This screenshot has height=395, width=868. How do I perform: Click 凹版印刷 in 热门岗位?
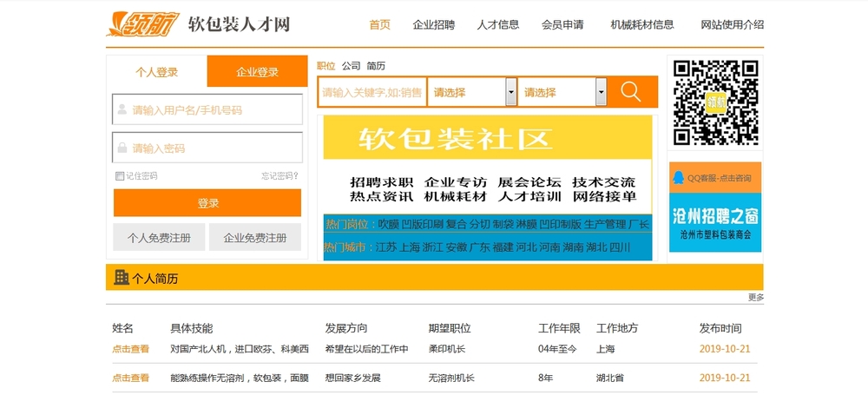point(423,224)
